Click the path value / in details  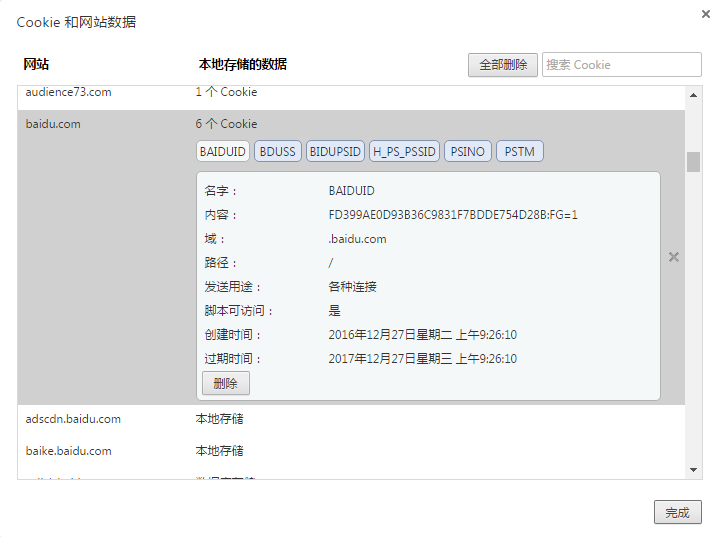331,263
